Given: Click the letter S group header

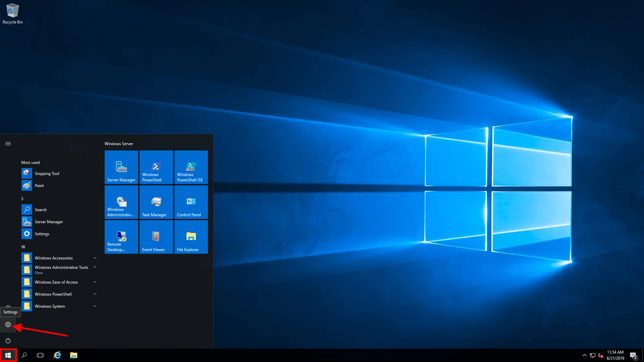Looking at the screenshot, I should [22, 198].
